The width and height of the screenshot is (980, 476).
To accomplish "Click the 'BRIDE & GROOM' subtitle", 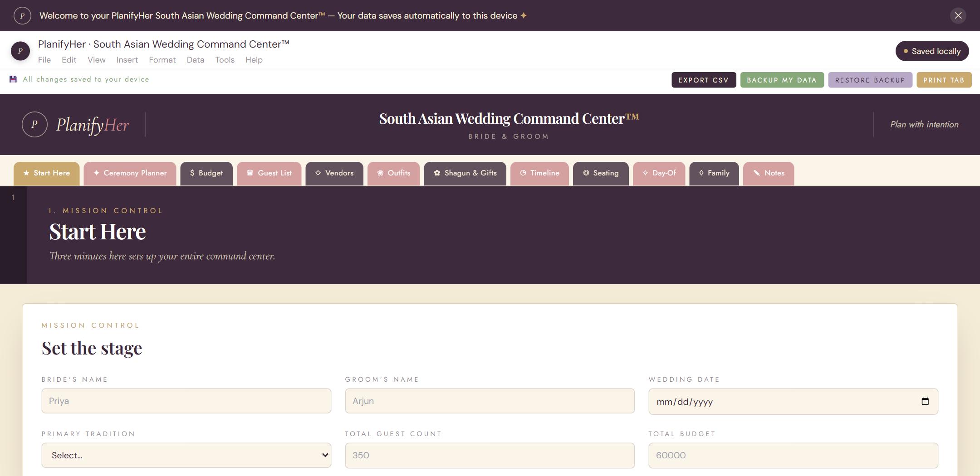I will point(509,136).
